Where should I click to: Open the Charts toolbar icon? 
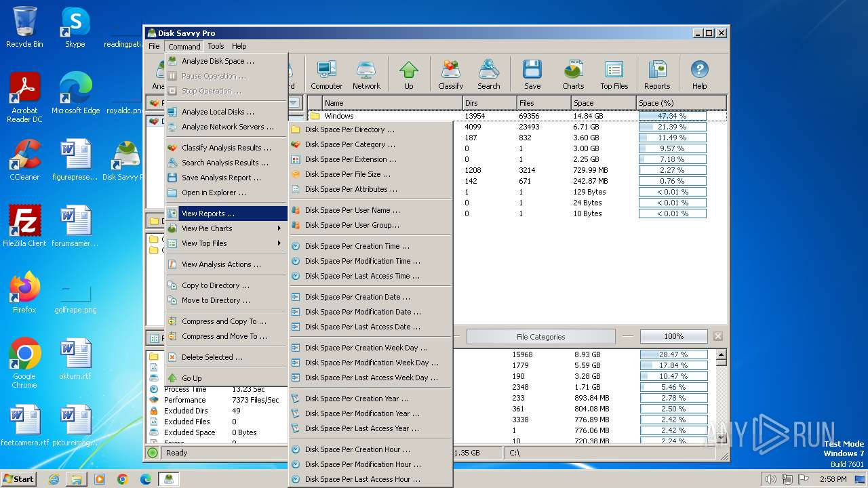573,75
